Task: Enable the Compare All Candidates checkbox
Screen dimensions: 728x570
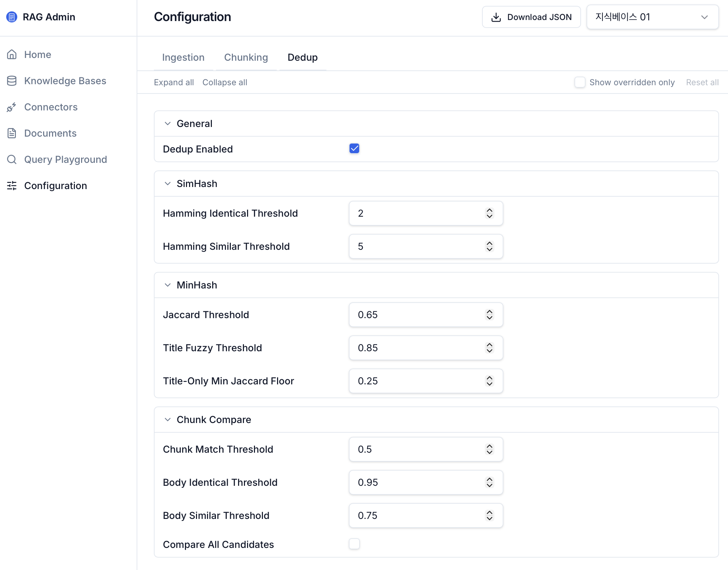Action: click(x=354, y=544)
